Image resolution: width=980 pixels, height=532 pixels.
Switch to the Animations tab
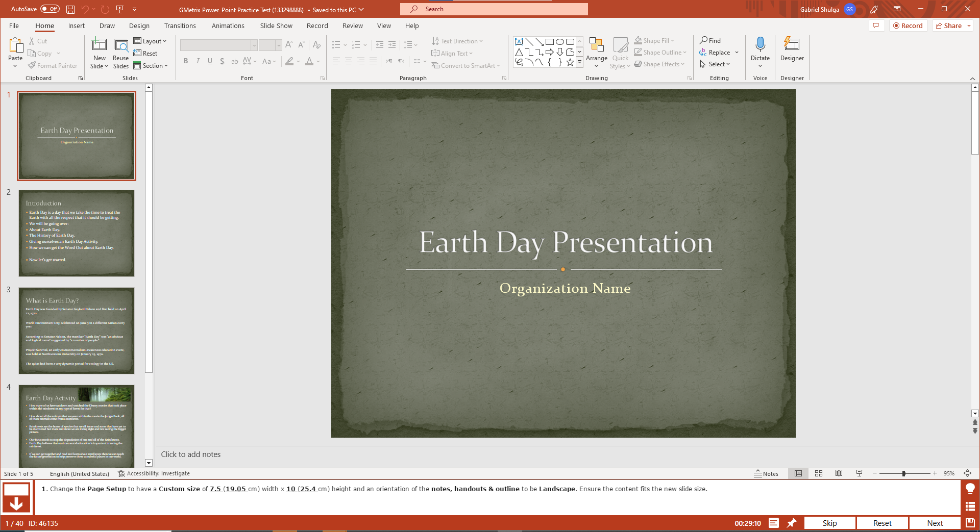pyautogui.click(x=228, y=26)
